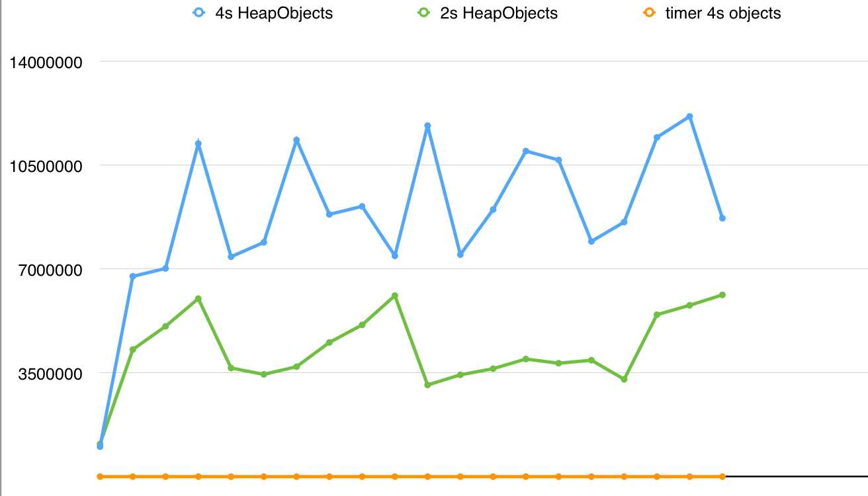Click the final data point of blue line
This screenshot has height=496, width=868.
(722, 218)
